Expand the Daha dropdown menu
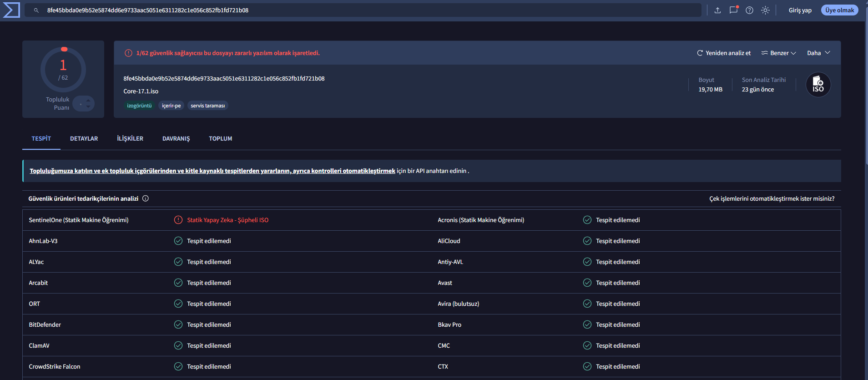Screen dimensions: 868x380 pyautogui.click(x=818, y=53)
